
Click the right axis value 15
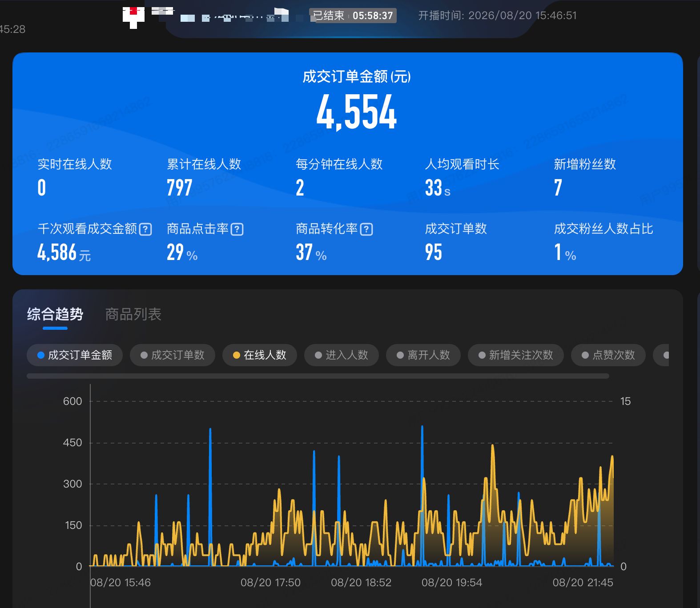click(x=625, y=401)
